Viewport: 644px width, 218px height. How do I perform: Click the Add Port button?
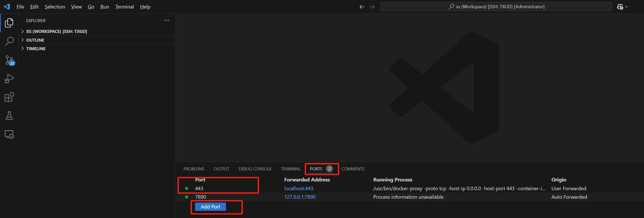[211, 207]
